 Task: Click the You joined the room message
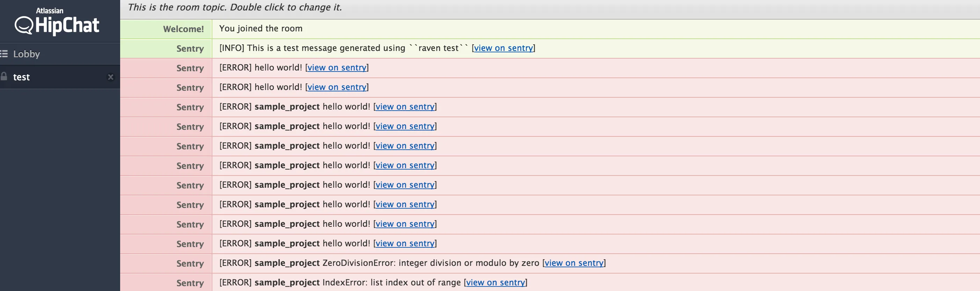tap(261, 29)
